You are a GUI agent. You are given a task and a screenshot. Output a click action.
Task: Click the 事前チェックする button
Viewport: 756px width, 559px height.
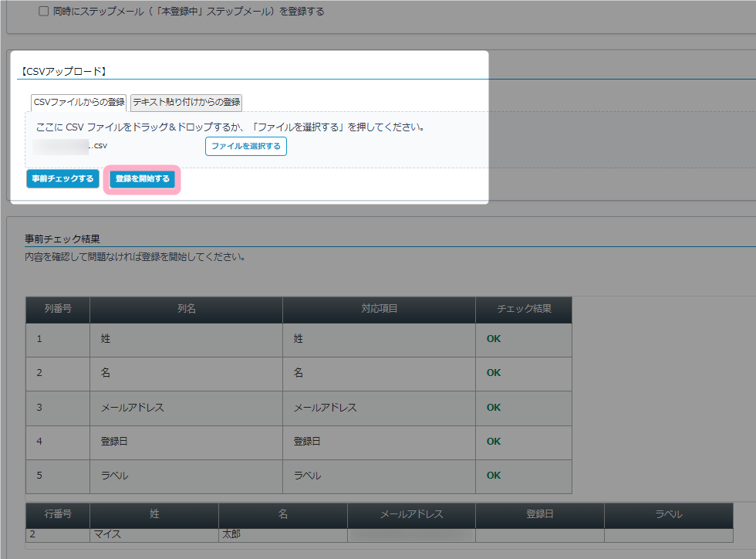(x=62, y=179)
